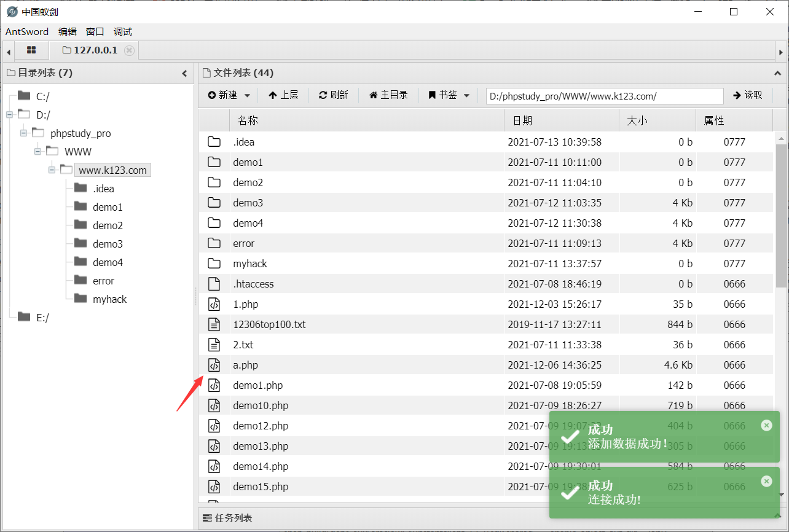Open the 调试 menu
Screen dimensions: 789x532
pos(123,32)
